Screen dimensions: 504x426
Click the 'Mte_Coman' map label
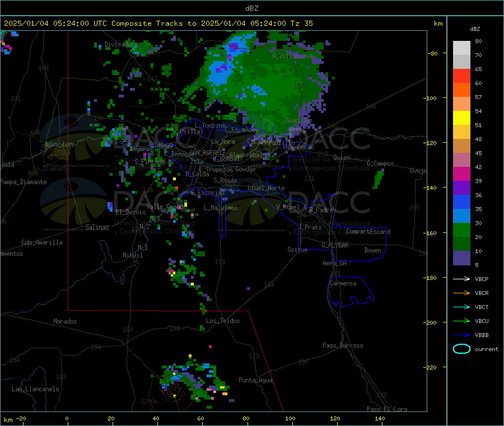[298, 147]
